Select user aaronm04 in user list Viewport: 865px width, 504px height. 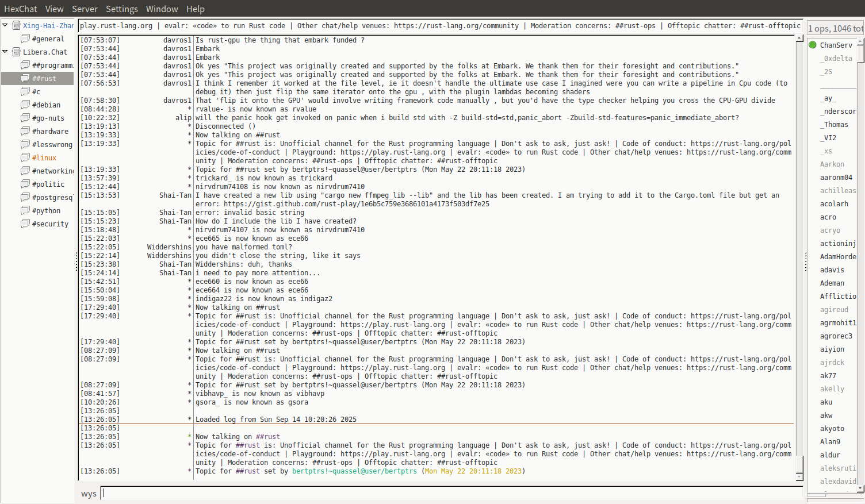coord(836,177)
